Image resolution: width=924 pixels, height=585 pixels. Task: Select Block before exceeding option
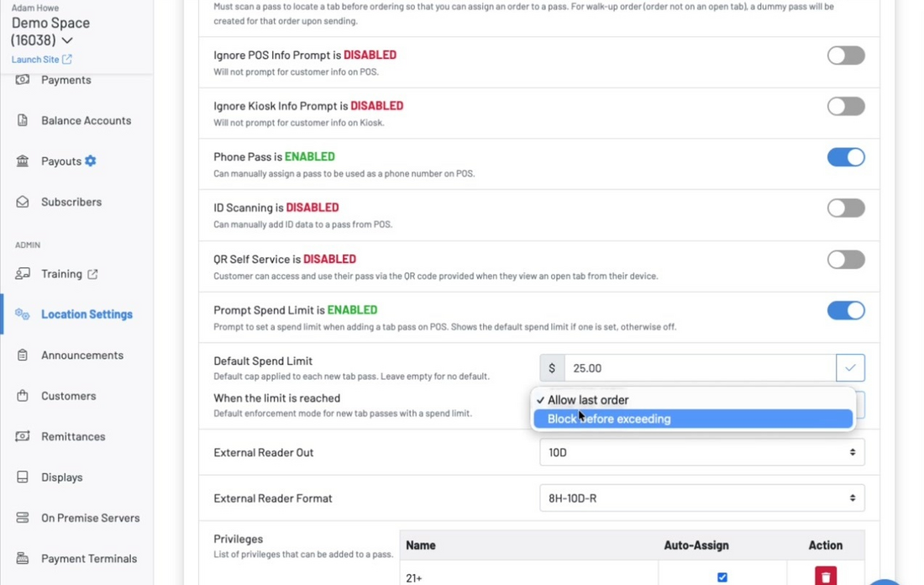693,419
